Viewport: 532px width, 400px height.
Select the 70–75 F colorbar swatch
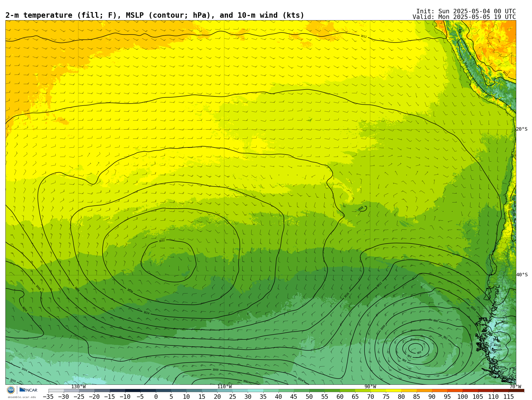378,391
